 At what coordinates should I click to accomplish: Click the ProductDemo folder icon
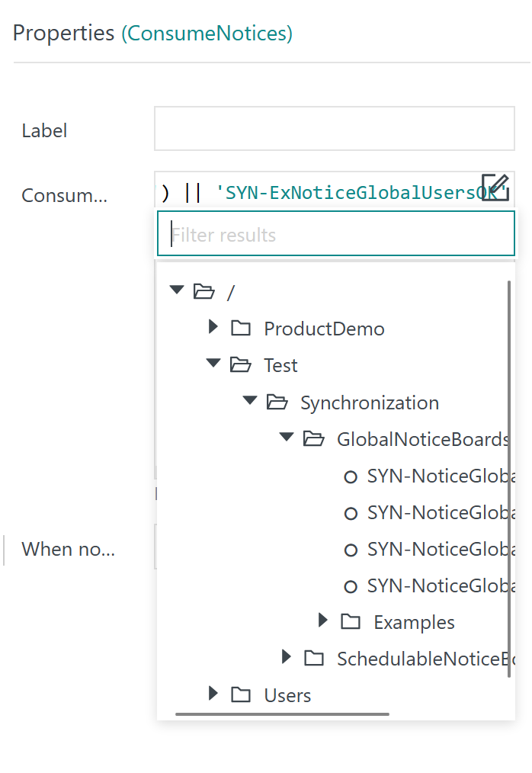(x=241, y=329)
